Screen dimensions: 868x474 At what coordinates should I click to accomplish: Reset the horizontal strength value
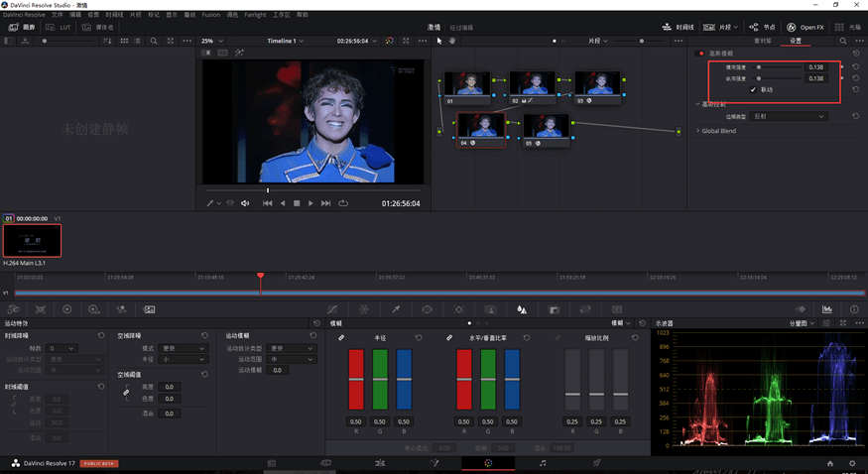855,67
